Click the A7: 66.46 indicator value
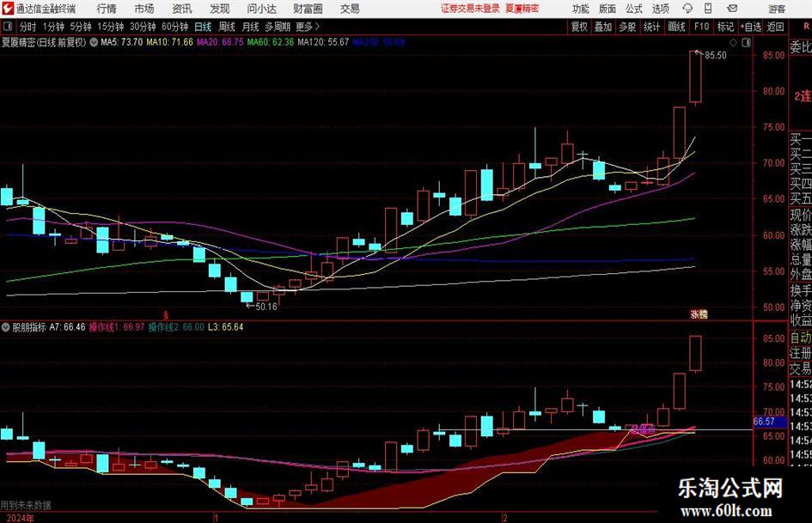Image resolution: width=812 pixels, height=523 pixels. (x=67, y=327)
